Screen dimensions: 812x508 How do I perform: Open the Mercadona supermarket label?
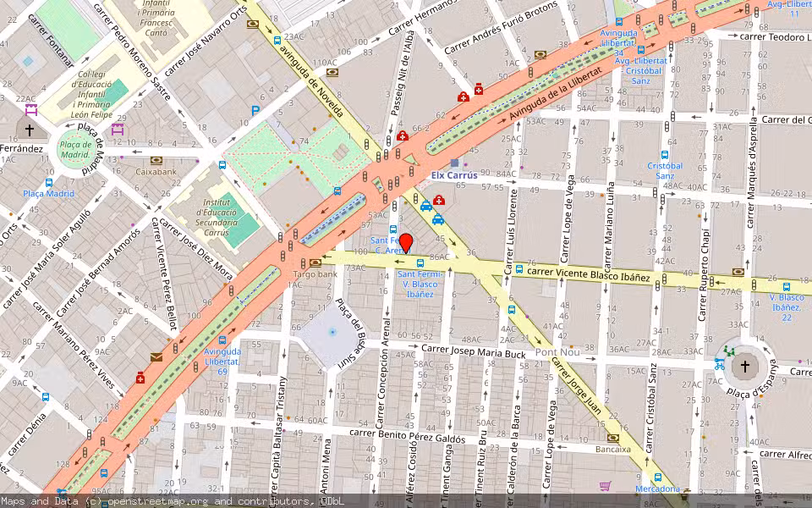coord(658,489)
